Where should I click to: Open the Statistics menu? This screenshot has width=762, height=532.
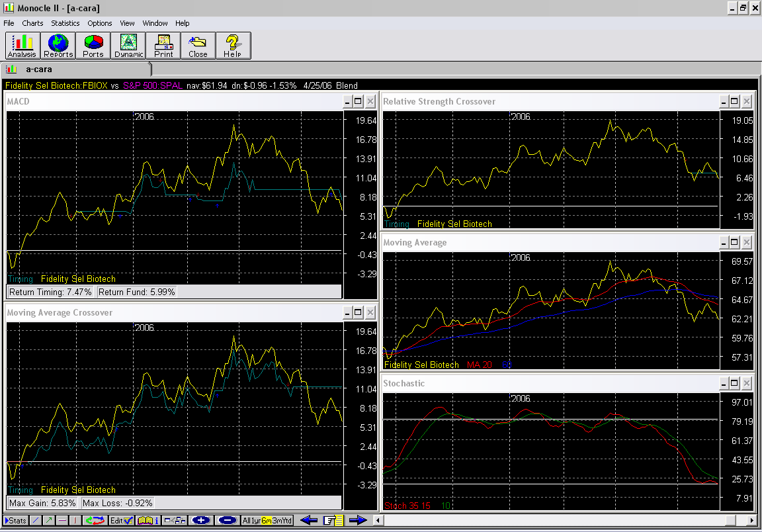pos(65,23)
